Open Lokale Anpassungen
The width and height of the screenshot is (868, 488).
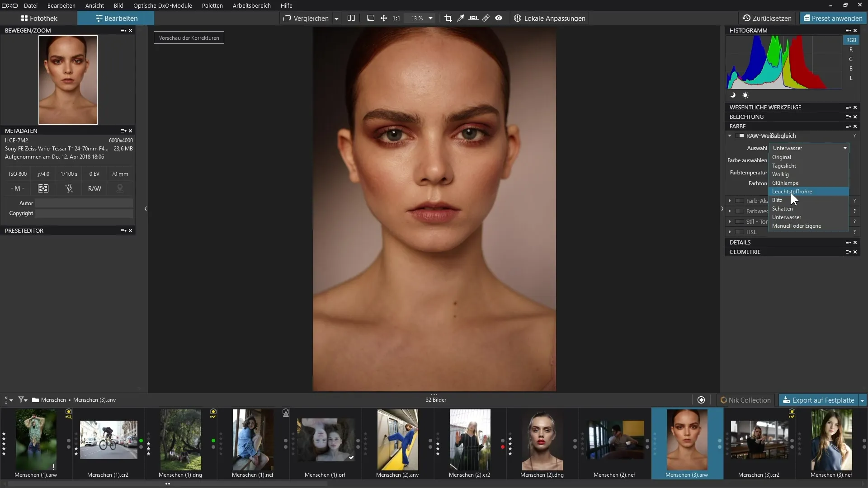[549, 18]
